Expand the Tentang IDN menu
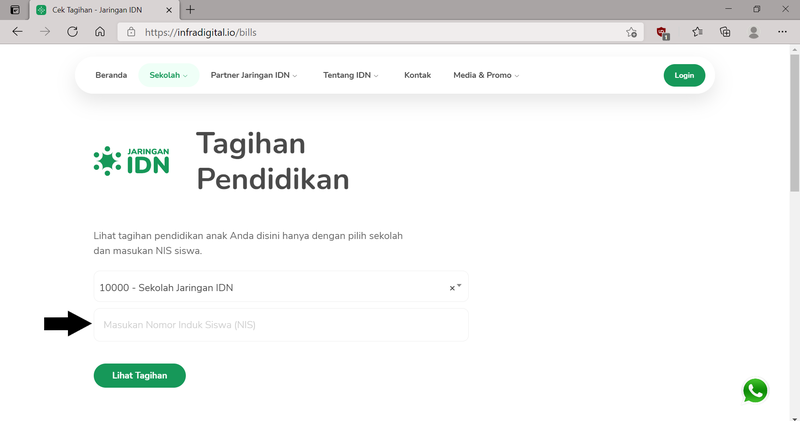 351,75
